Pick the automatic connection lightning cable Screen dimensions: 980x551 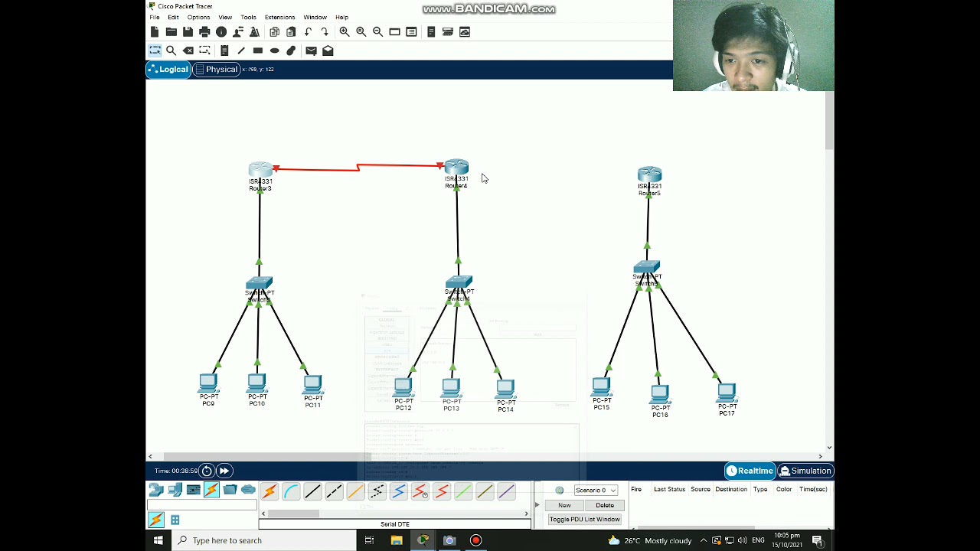(269, 492)
